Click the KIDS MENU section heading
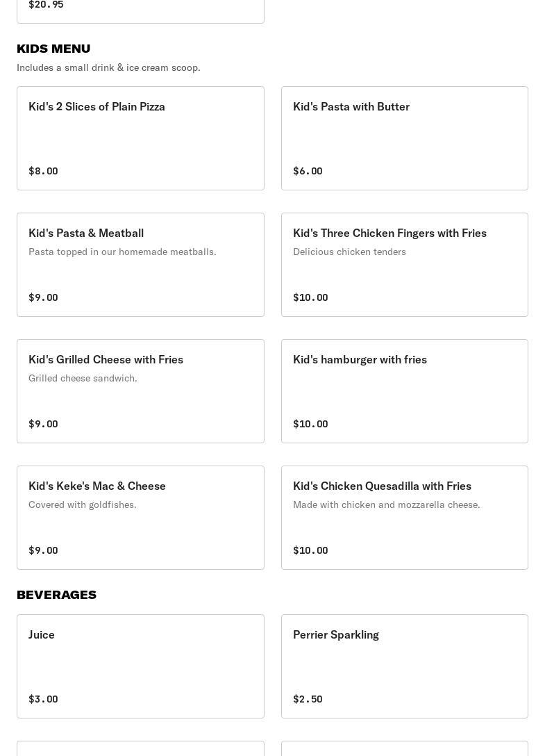The height and width of the screenshot is (756, 545). (53, 49)
